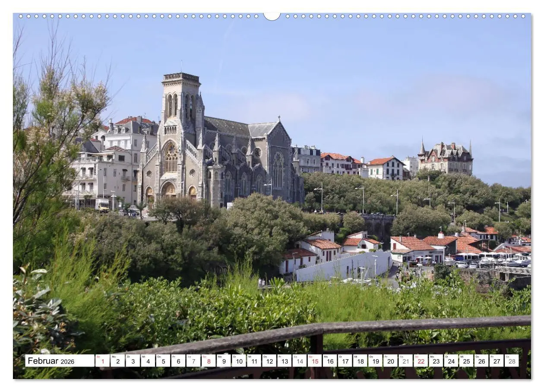The width and height of the screenshot is (544, 392).
Task: Select day 25 in the calendar strip
Action: click(466, 361)
